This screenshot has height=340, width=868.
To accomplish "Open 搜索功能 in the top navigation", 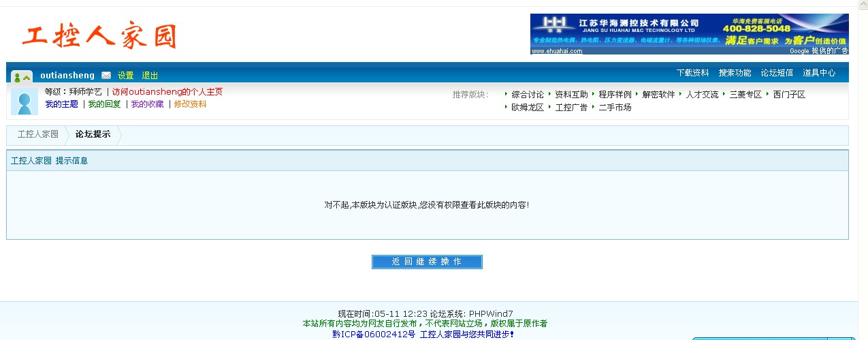I will pyautogui.click(x=735, y=73).
